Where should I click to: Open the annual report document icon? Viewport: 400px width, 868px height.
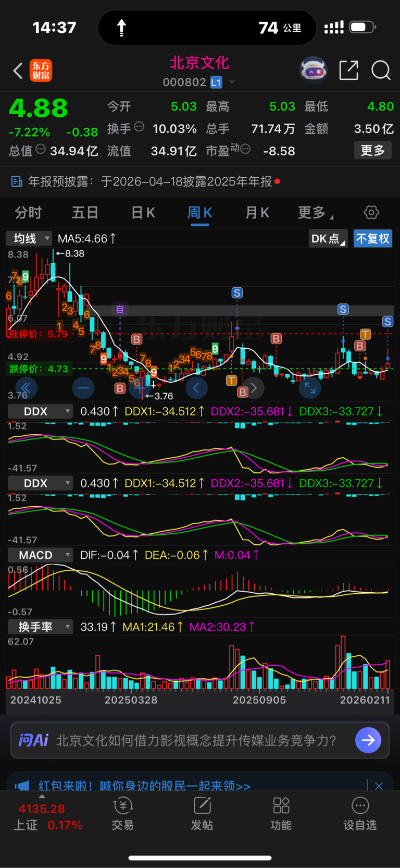coord(17,181)
